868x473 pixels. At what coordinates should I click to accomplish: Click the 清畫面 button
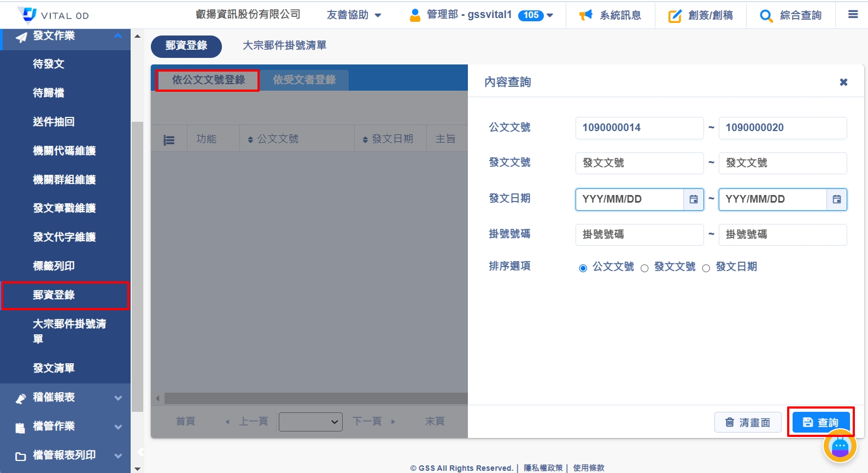pyautogui.click(x=747, y=422)
